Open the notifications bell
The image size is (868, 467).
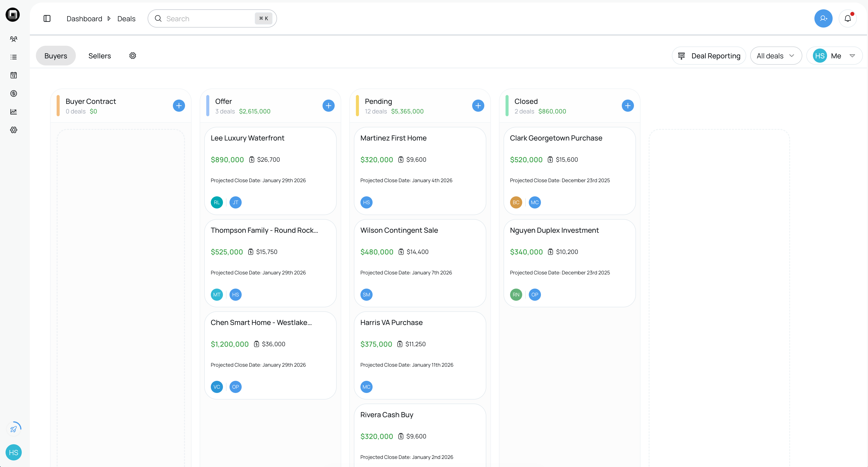point(848,18)
